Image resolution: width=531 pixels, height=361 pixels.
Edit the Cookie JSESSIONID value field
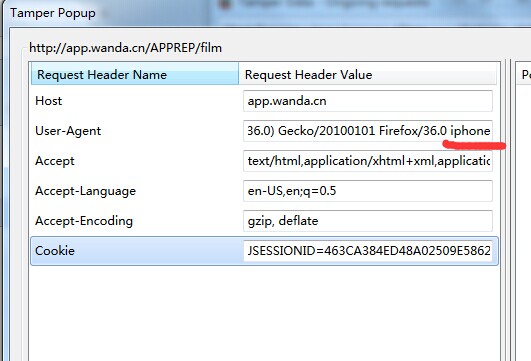(367, 251)
